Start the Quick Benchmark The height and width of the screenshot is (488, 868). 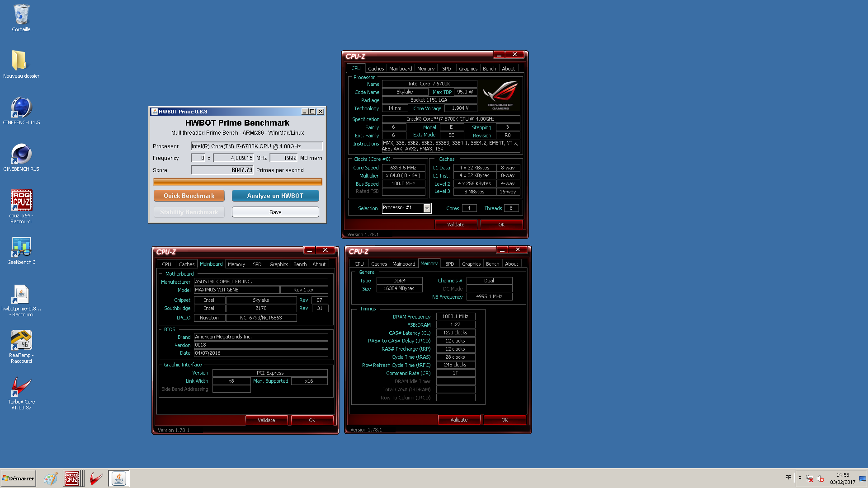click(189, 196)
